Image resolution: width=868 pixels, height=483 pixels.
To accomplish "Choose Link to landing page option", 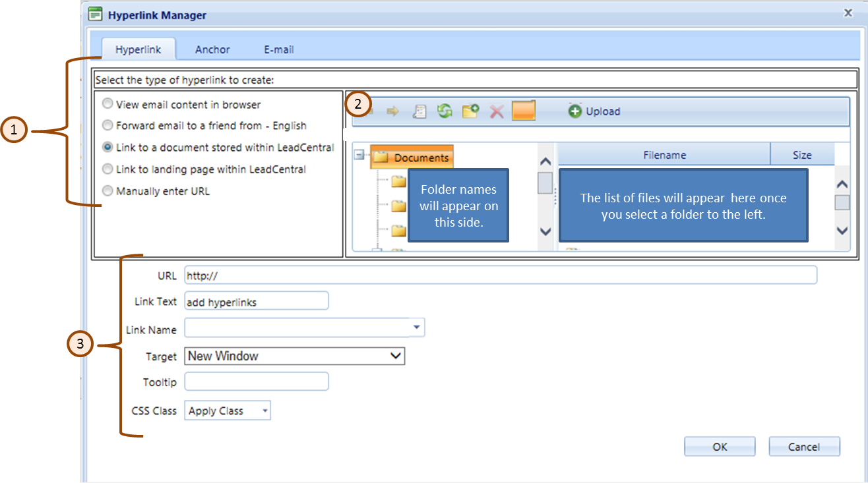I will click(x=108, y=169).
